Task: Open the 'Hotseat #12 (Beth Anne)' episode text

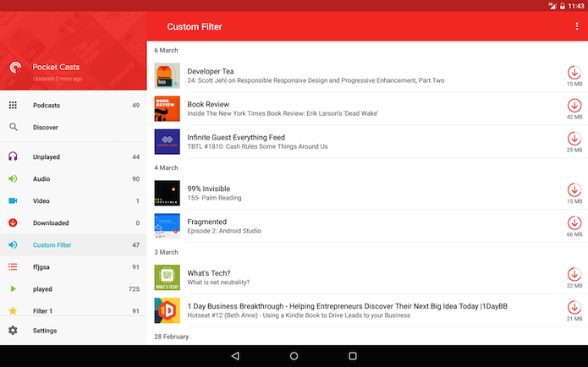Action: [299, 315]
